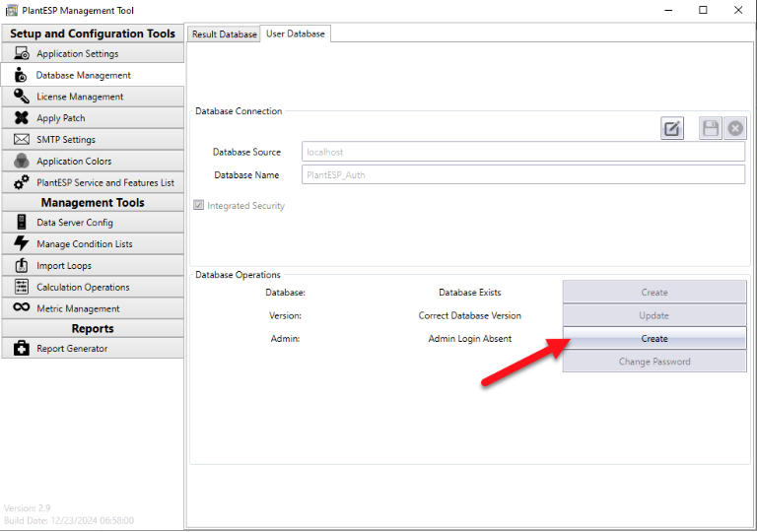Viewport: 757px width, 532px height.
Task: Open Application Settings from sidebar
Action: click(93, 53)
